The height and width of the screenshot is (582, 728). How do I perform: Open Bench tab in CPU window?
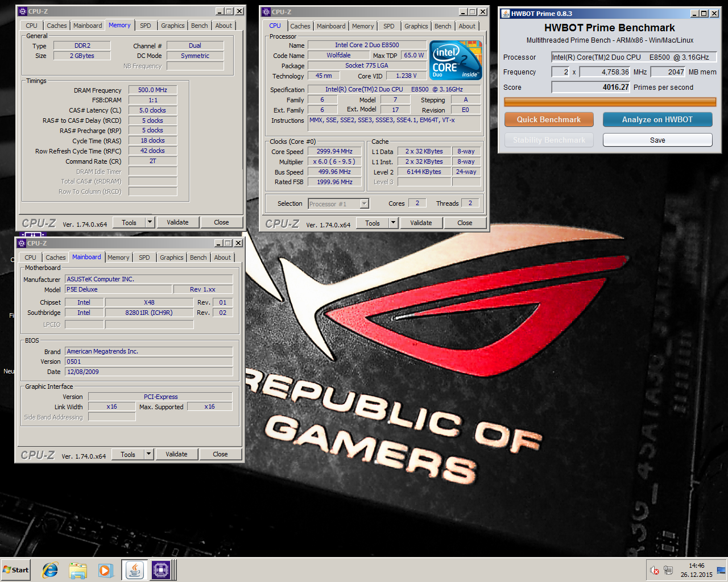(443, 26)
